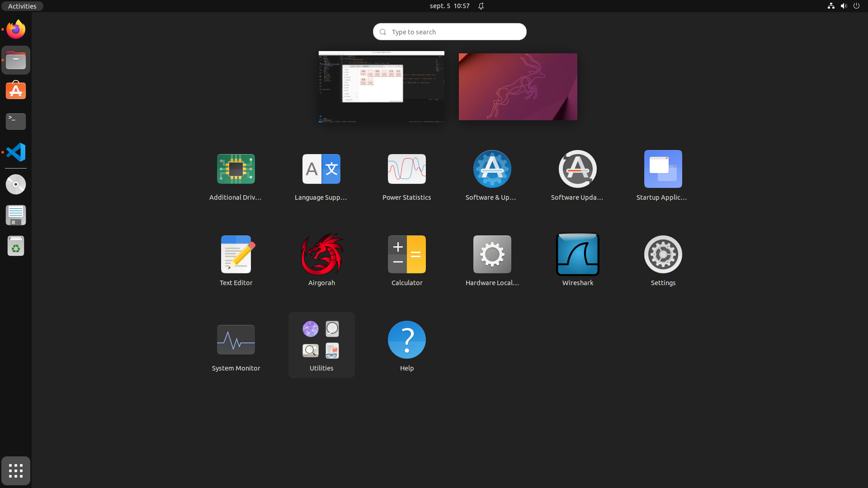Launch Firefox from the dock
Screen dimensions: 868x488
click(16, 29)
